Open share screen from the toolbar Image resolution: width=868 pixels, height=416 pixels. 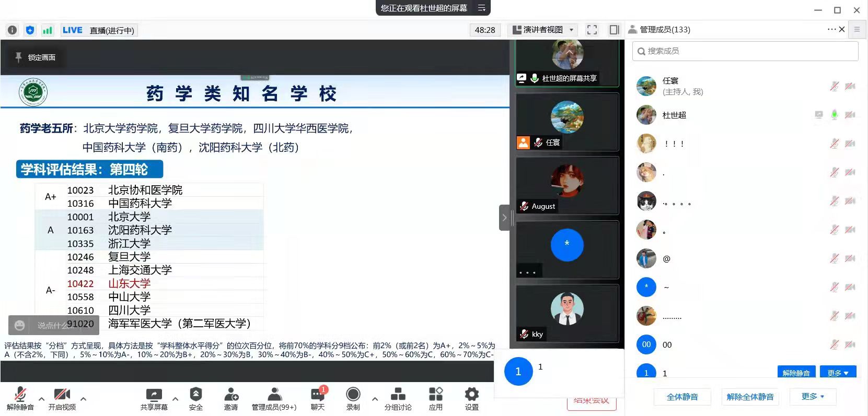154,399
